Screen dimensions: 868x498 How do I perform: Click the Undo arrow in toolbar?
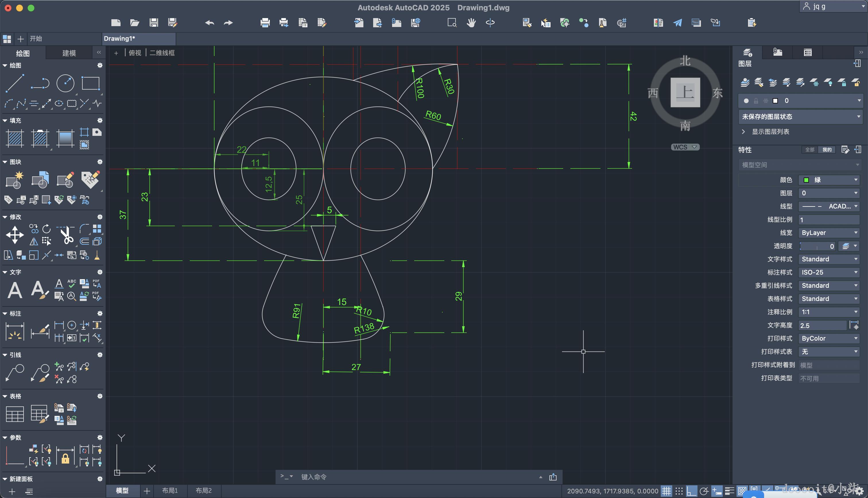click(x=210, y=23)
